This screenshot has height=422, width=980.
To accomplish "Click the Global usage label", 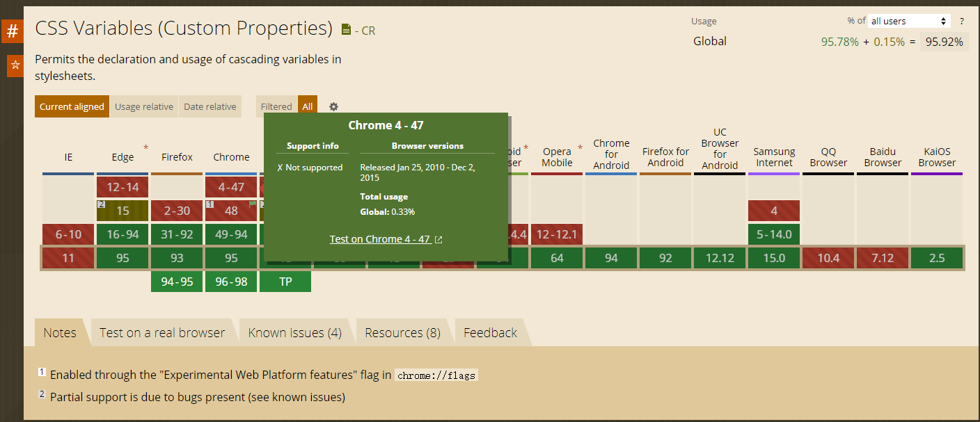I will click(710, 41).
